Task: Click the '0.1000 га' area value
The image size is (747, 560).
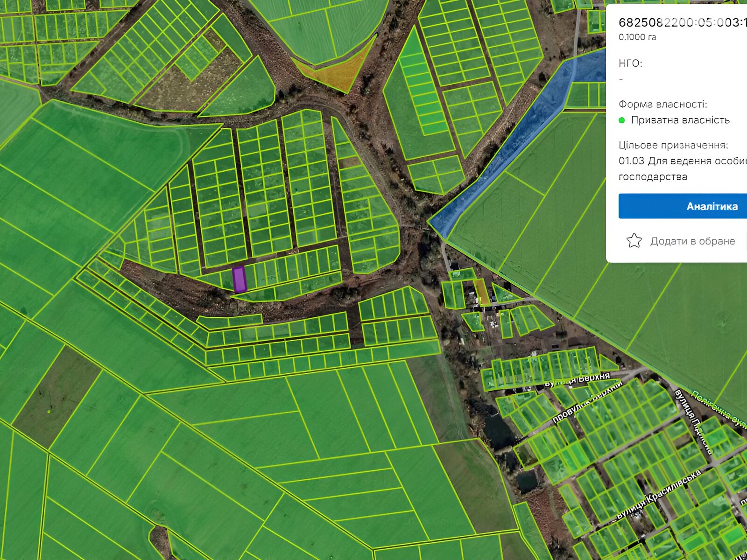Action: [637, 37]
